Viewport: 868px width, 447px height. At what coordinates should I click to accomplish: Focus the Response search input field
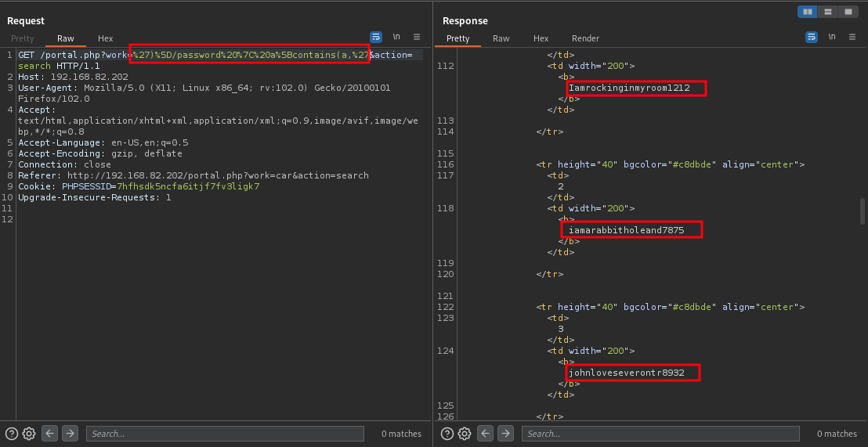660,434
